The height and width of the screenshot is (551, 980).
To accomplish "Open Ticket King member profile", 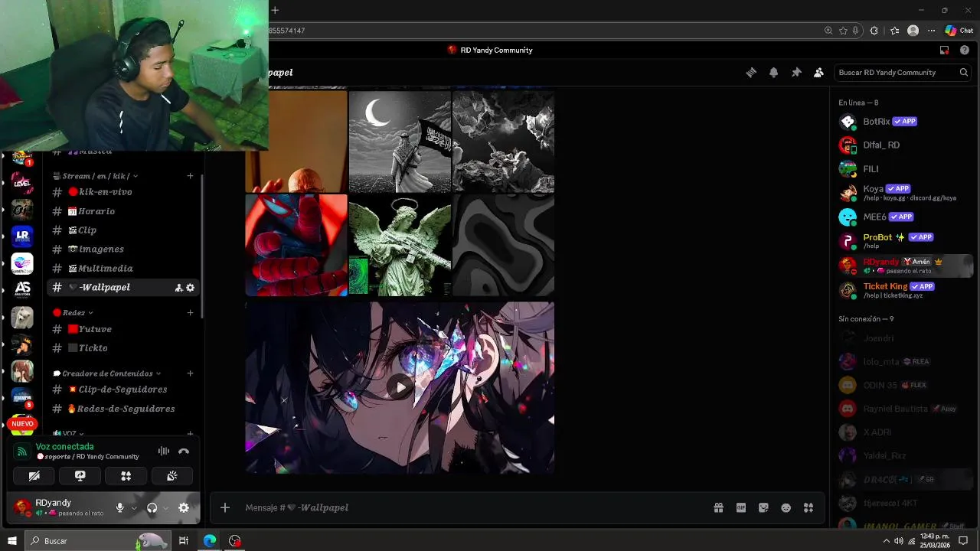I will 905,290.
